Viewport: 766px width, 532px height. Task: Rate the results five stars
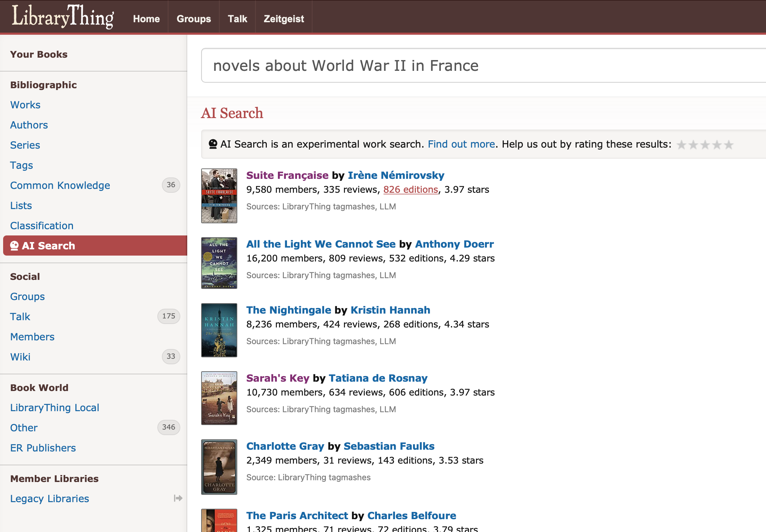728,144
